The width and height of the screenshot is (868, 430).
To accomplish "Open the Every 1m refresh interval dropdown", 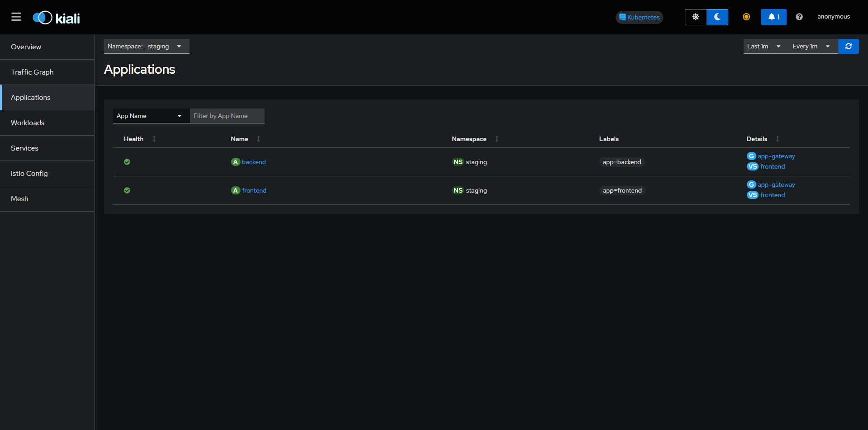I will click(x=811, y=46).
